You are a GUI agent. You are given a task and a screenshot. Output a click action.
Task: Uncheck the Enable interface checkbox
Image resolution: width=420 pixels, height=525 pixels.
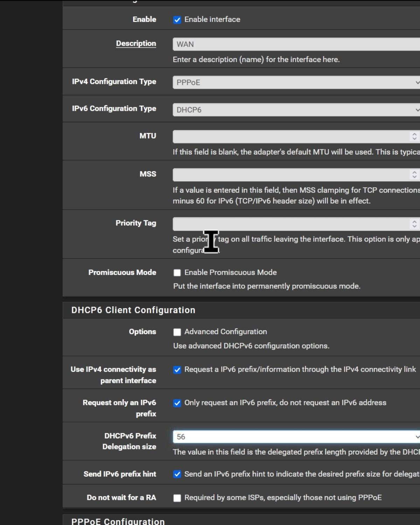coord(177,20)
